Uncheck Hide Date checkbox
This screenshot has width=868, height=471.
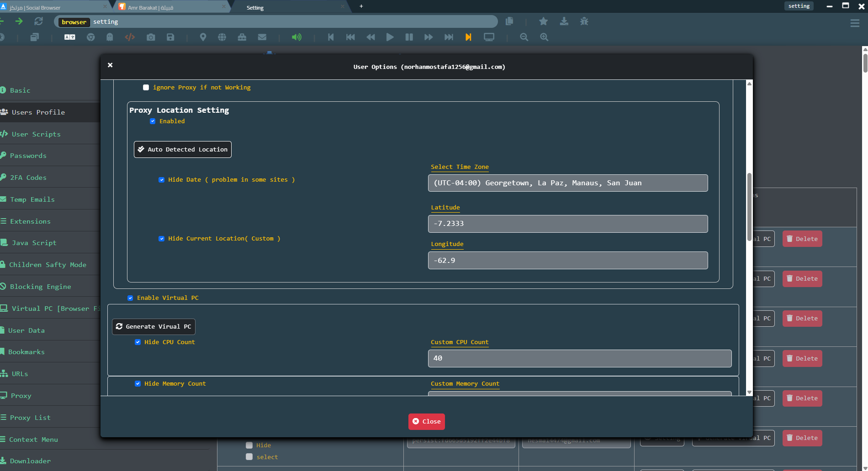coord(162,180)
